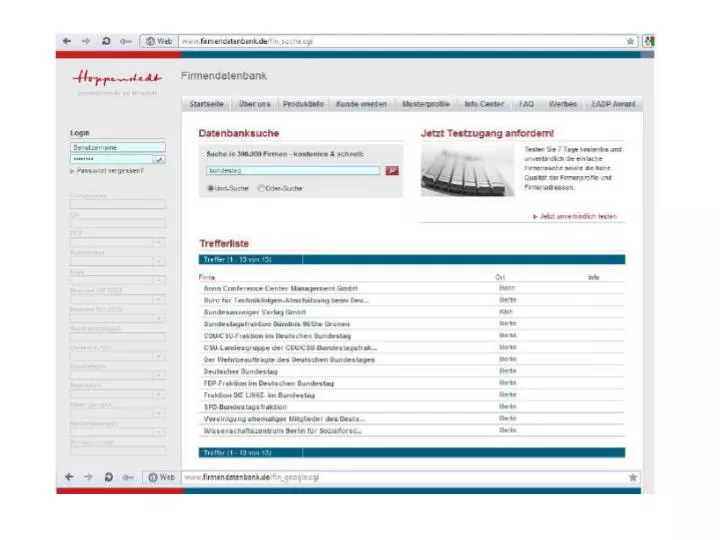Viewport: 720px width, 540px height.
Task: Bookmark the fin_suche.cgi page with the star
Action: point(630,41)
